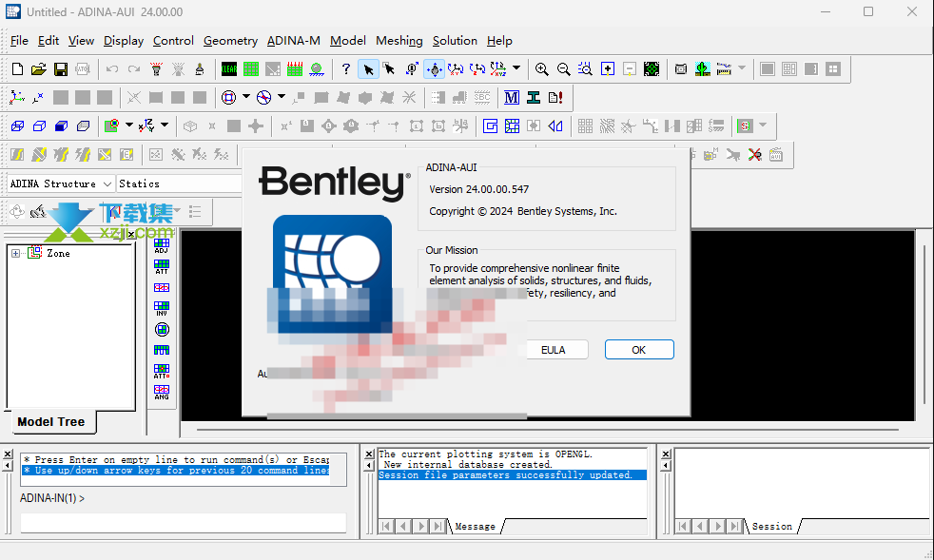
Task: Select the wireframe cube display icon
Action: pos(17,126)
